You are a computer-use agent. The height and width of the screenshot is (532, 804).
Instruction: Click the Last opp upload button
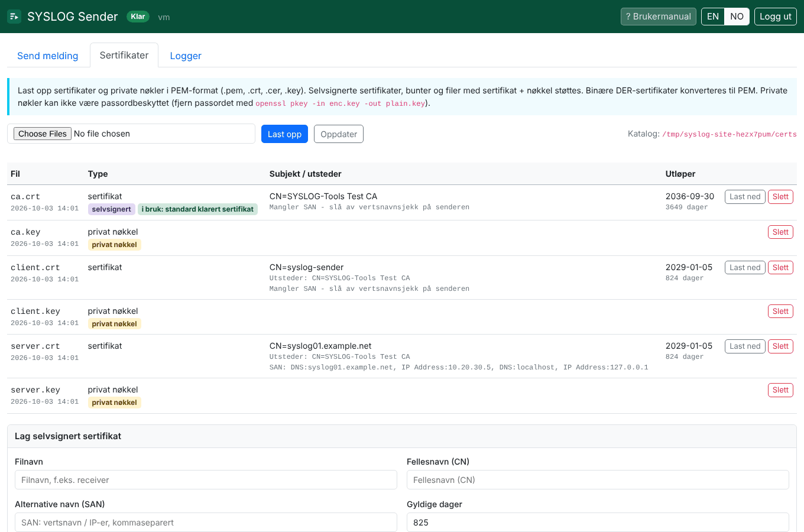284,134
